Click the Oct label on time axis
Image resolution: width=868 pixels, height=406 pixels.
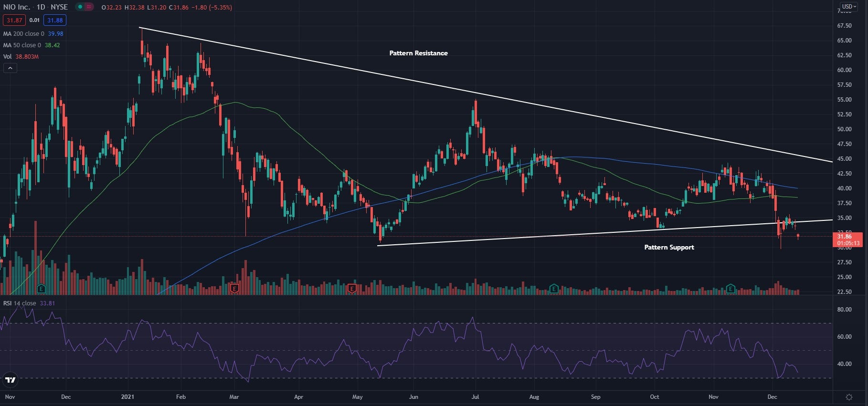[x=655, y=397]
